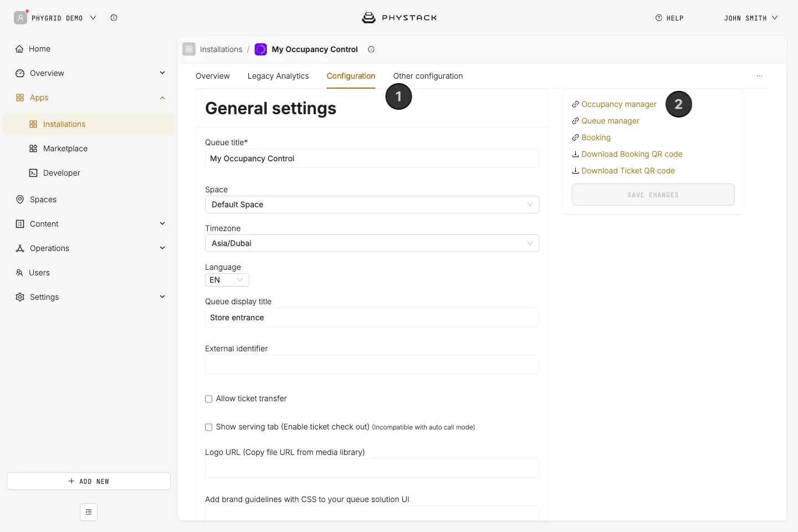Viewport: 798px width, 532px height.
Task: Open the Timezone dropdown
Action: pyautogui.click(x=372, y=243)
